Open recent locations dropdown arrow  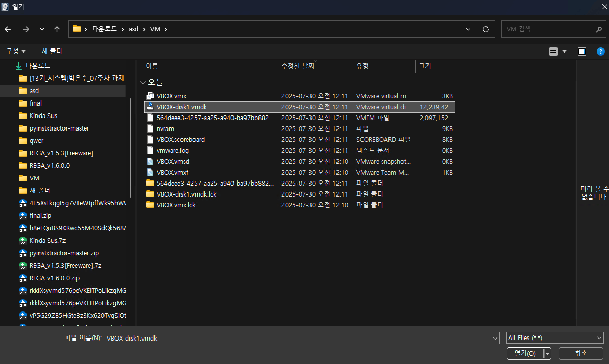pyautogui.click(x=42, y=29)
